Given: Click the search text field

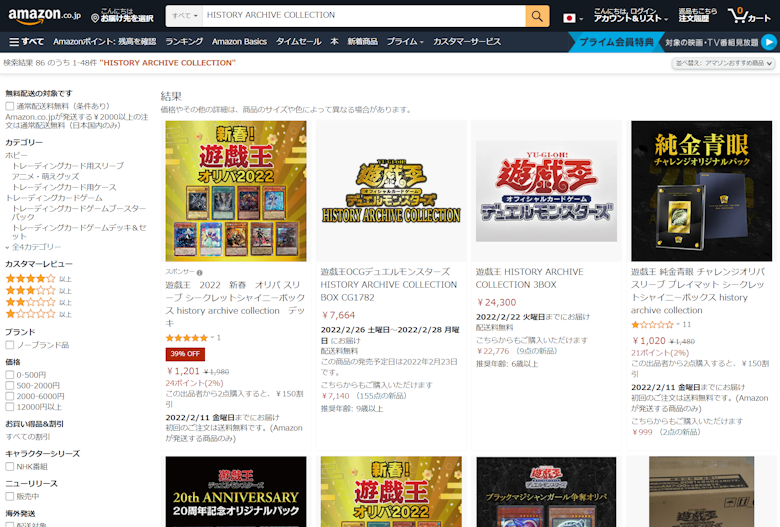Looking at the screenshot, I should 364,16.
